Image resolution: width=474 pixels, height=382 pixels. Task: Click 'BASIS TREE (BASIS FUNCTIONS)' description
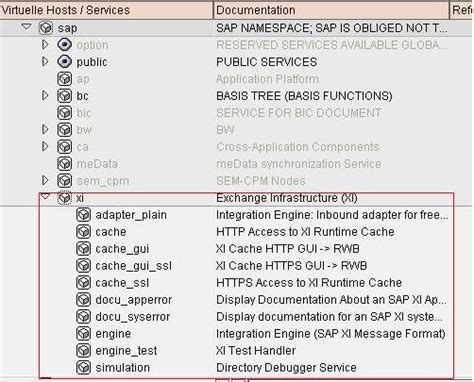point(304,96)
